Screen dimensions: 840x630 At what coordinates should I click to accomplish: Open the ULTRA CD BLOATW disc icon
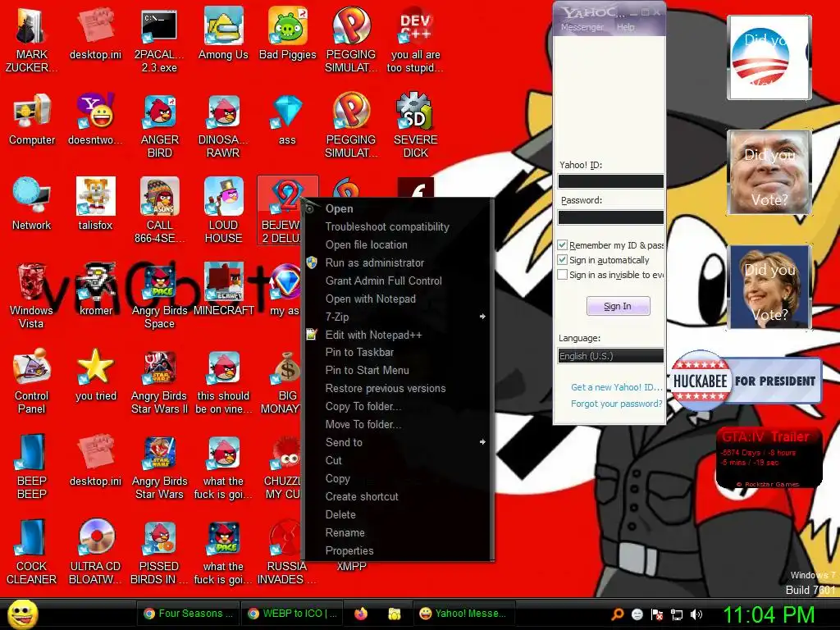tap(95, 552)
